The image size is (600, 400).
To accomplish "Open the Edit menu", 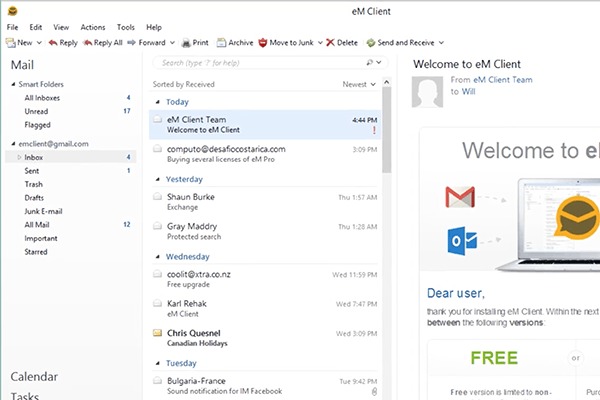I will tap(36, 27).
